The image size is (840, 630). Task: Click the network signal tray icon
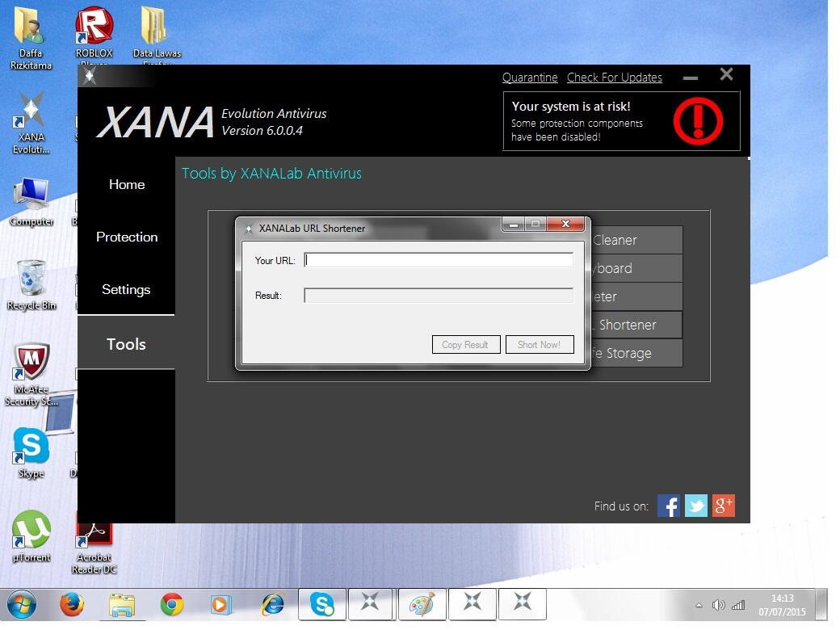click(738, 605)
